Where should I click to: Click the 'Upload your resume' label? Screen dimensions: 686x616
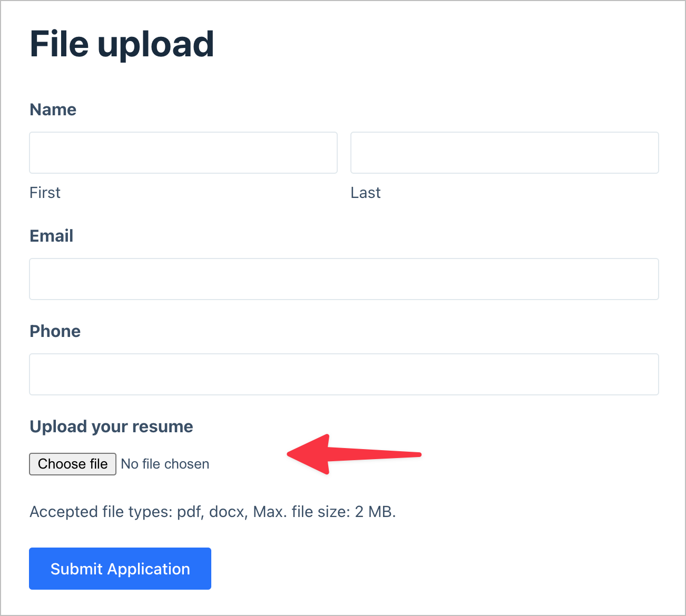coord(111,426)
